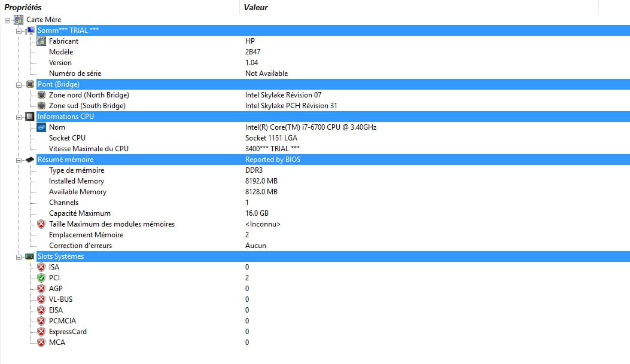Select the Version row
630x364 pixels.
point(60,63)
